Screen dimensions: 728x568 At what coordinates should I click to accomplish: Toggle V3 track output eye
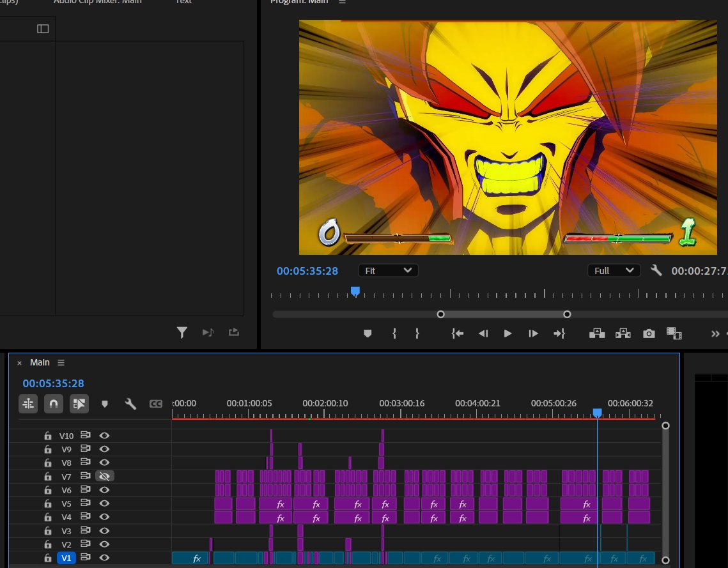point(104,530)
